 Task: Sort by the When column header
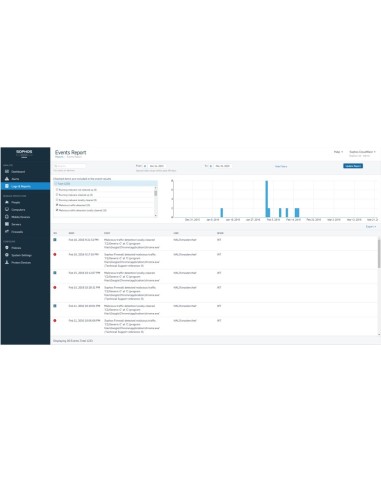click(71, 233)
